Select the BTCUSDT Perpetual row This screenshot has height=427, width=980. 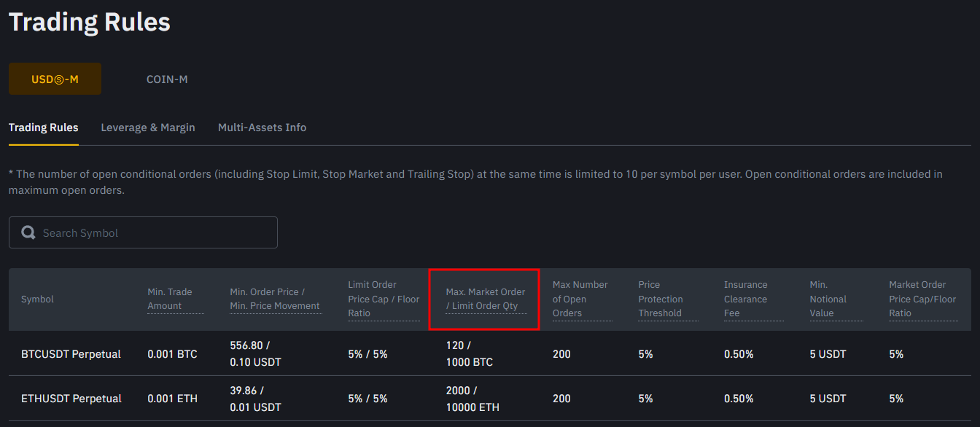[71, 354]
